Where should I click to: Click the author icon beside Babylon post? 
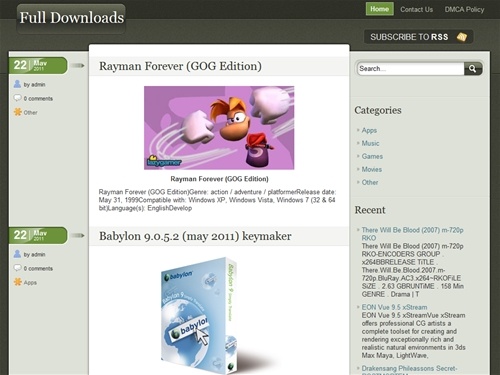[17, 254]
